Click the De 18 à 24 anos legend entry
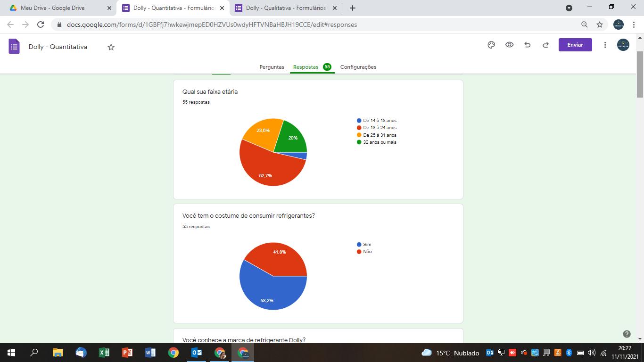 click(x=377, y=128)
